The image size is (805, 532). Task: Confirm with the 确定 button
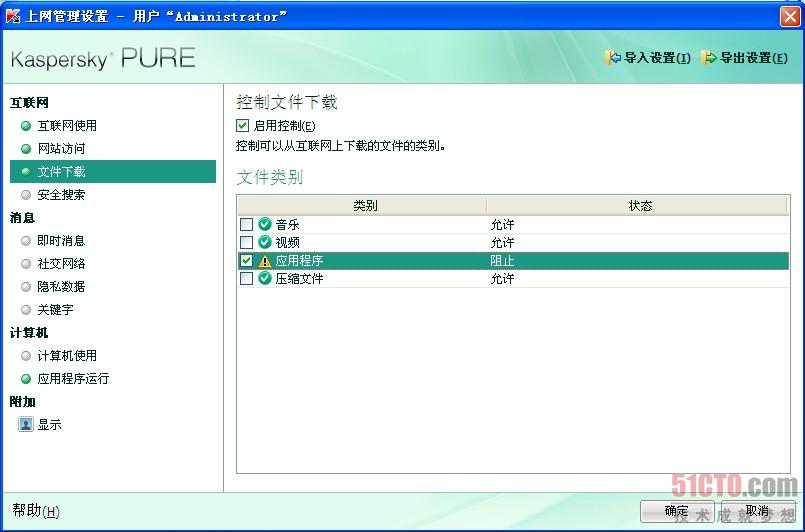(677, 511)
